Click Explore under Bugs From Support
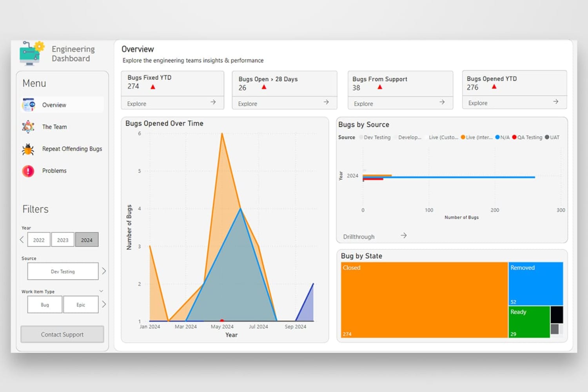 coord(363,104)
